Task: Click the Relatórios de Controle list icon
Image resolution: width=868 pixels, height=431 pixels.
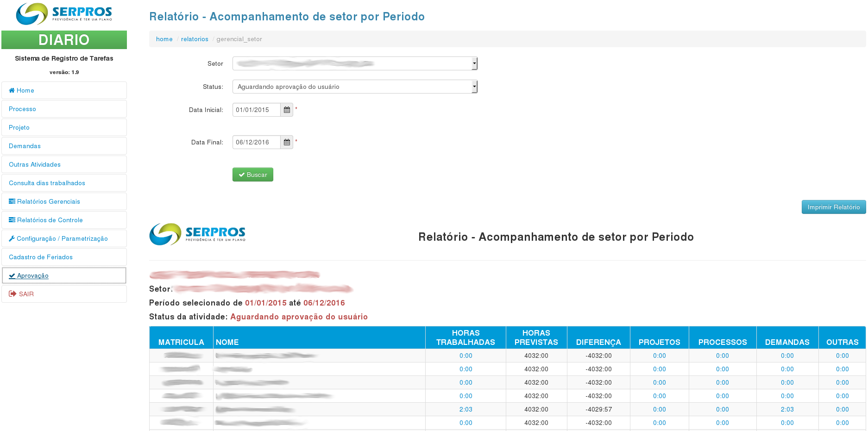Action: [x=12, y=220]
